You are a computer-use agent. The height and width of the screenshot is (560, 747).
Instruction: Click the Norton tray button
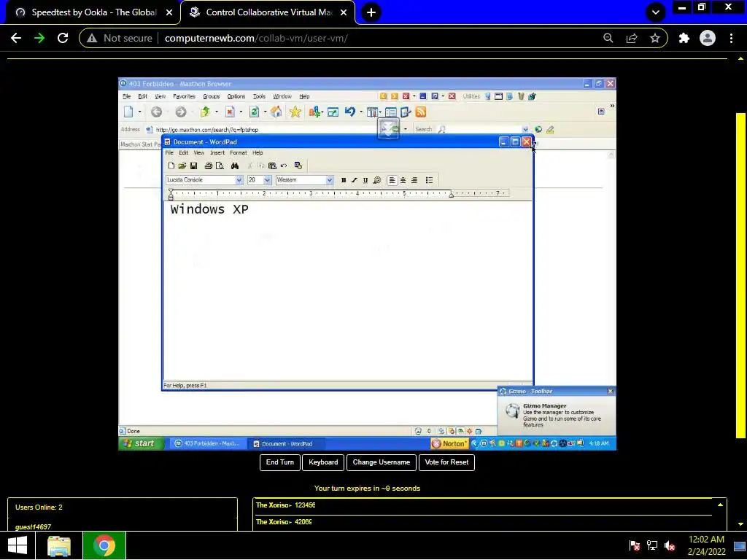coord(449,444)
